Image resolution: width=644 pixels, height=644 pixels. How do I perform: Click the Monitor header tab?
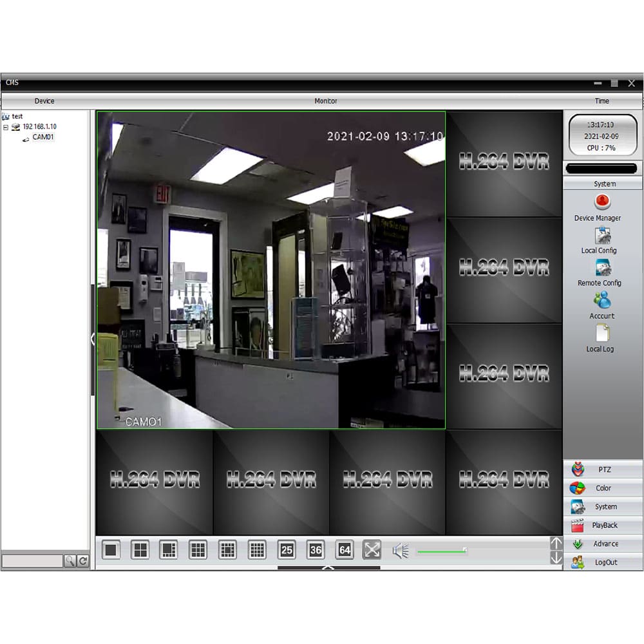pos(326,101)
